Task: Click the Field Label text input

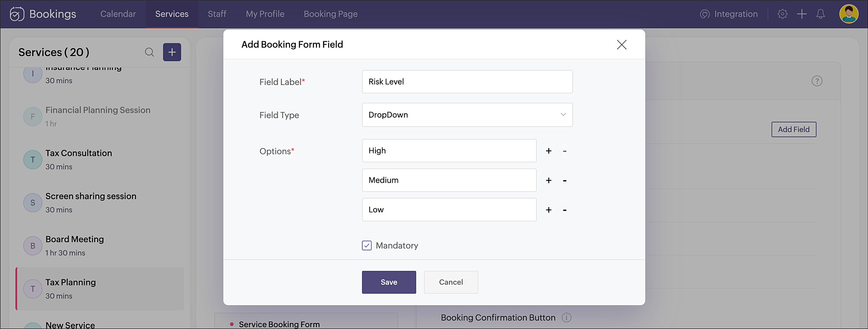Action: [467, 82]
